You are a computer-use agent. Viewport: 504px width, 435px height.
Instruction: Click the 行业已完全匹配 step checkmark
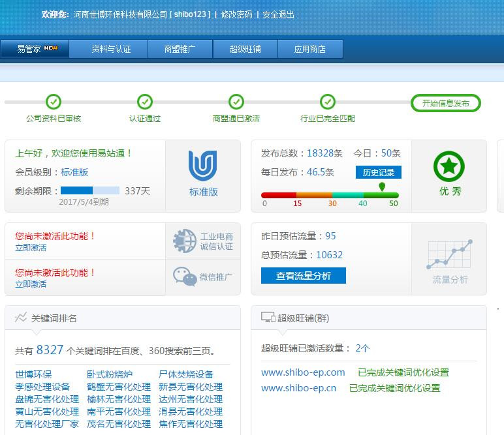coord(328,102)
